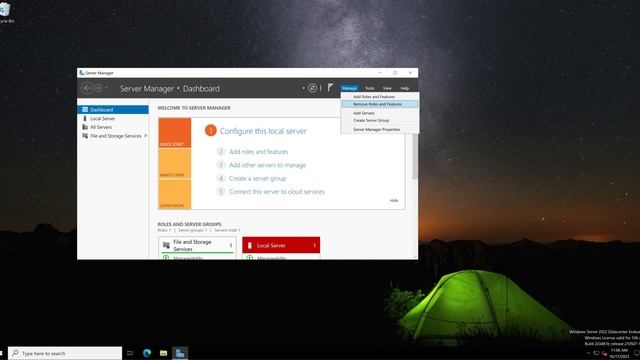Click the Local Server icon in sidebar

(x=85, y=118)
